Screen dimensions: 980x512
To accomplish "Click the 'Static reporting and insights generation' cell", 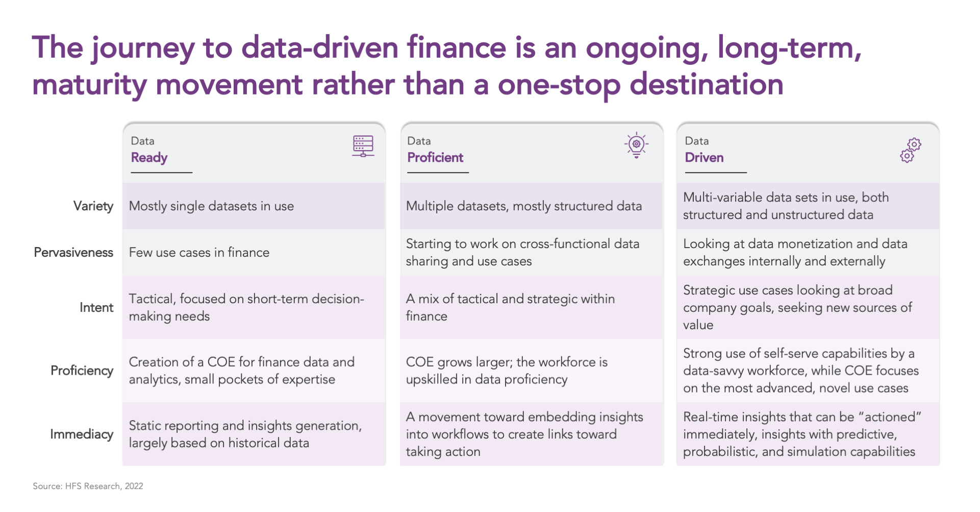I will click(254, 434).
